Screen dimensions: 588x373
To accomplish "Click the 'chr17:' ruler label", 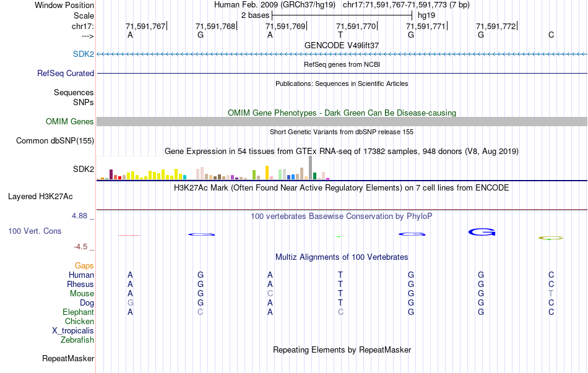I will (83, 26).
